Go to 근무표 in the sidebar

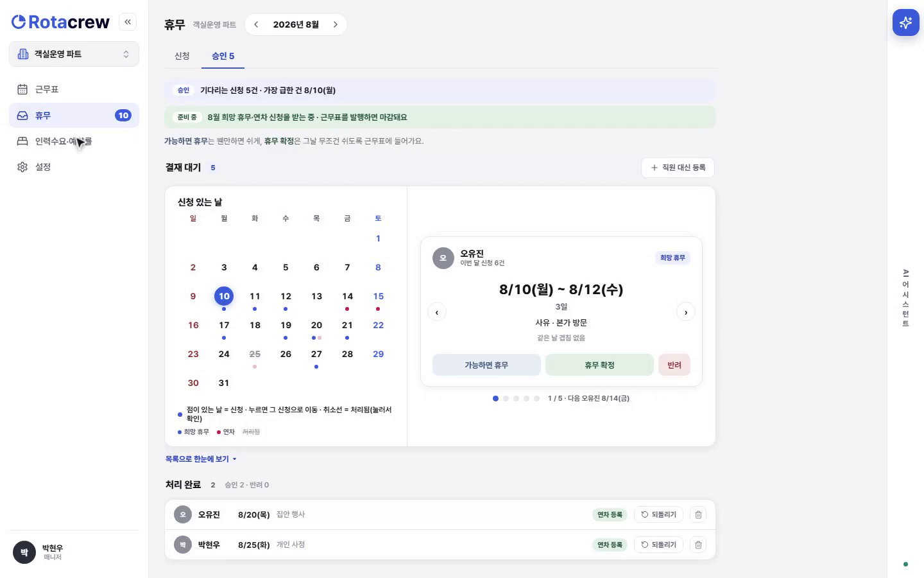[x=74, y=89]
